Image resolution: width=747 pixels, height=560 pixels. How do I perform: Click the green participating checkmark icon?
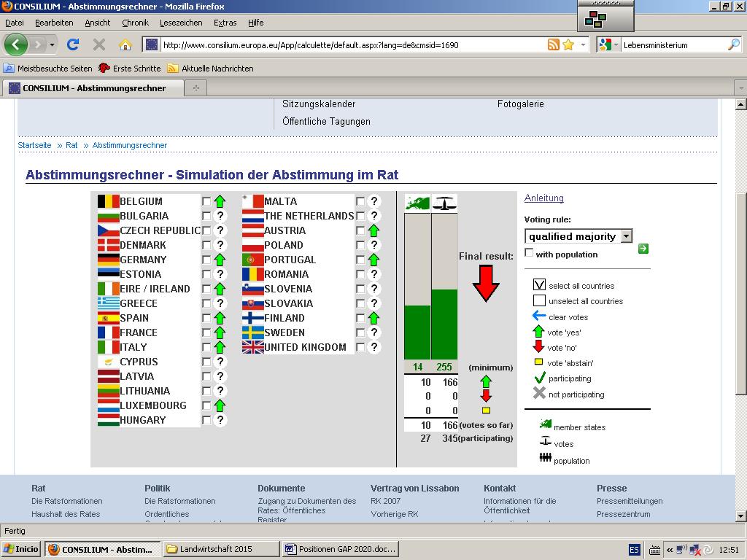[x=539, y=378]
